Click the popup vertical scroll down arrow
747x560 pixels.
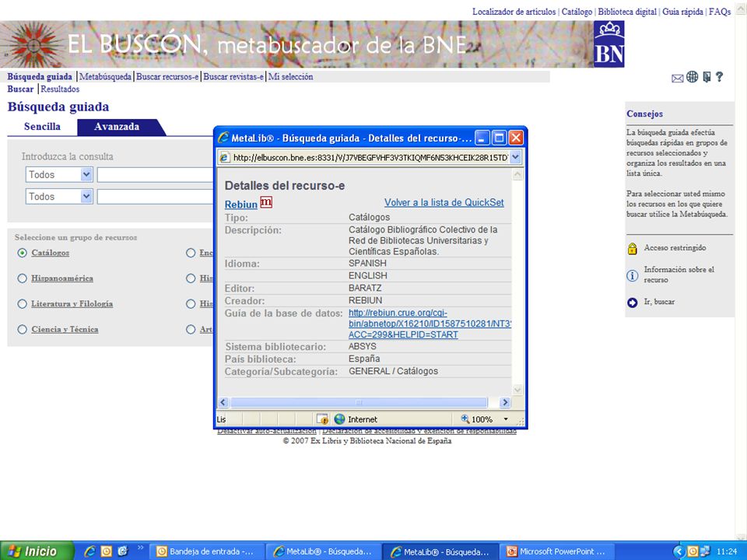pos(517,390)
